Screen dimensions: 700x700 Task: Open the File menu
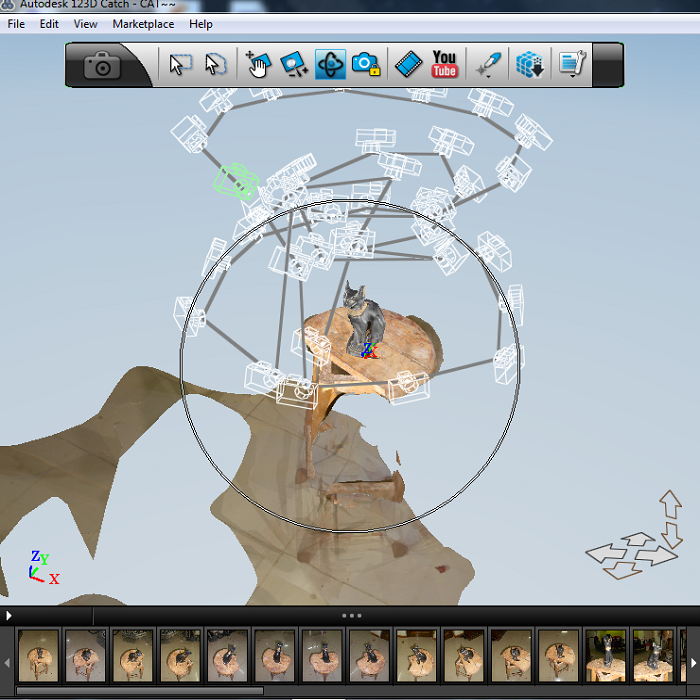click(x=16, y=24)
